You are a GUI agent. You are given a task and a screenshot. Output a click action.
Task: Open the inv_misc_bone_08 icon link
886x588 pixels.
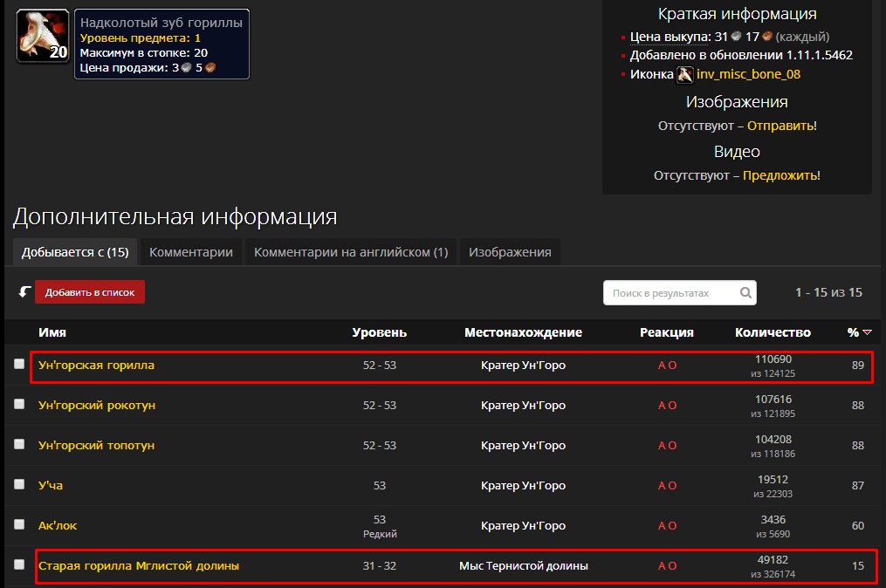click(748, 75)
